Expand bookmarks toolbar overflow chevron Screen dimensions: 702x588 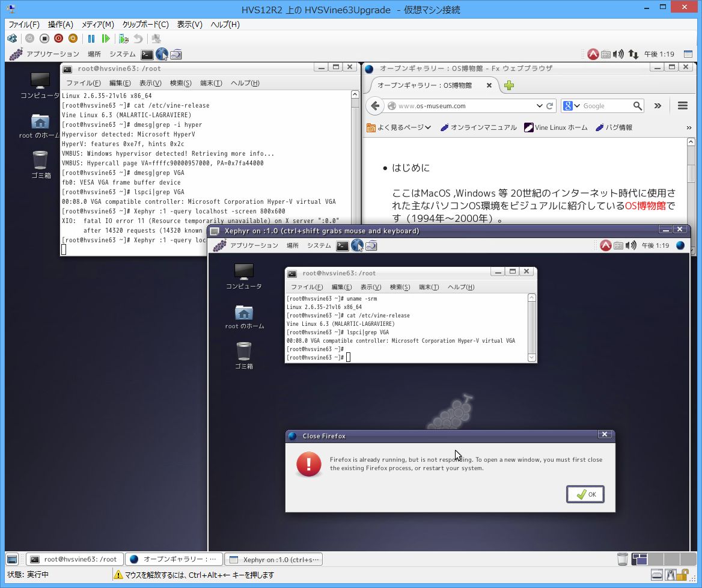point(689,128)
